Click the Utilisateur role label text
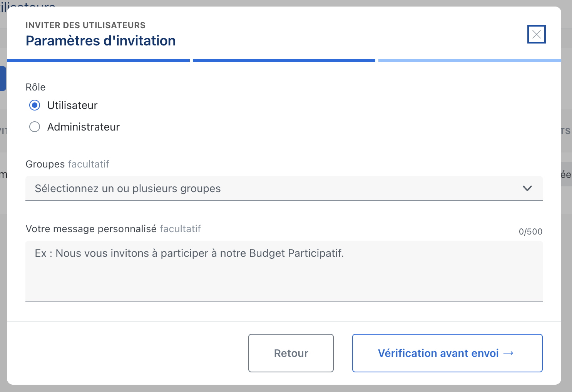This screenshot has width=572, height=392. 72,106
